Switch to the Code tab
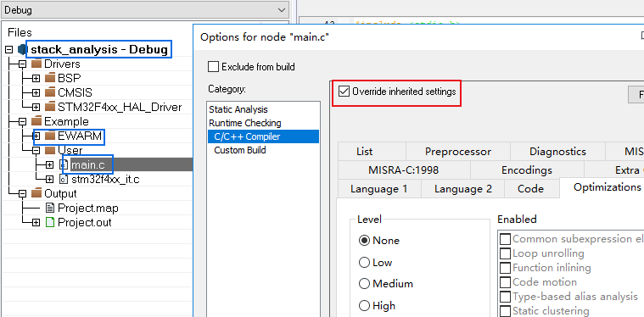 point(531,189)
